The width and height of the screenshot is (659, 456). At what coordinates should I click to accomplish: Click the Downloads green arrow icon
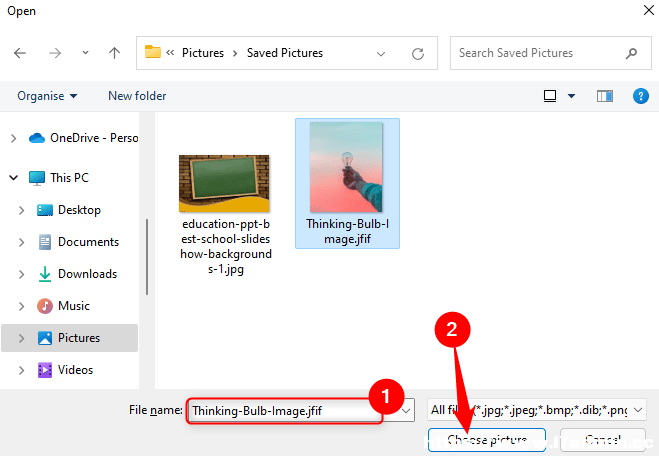tap(45, 274)
